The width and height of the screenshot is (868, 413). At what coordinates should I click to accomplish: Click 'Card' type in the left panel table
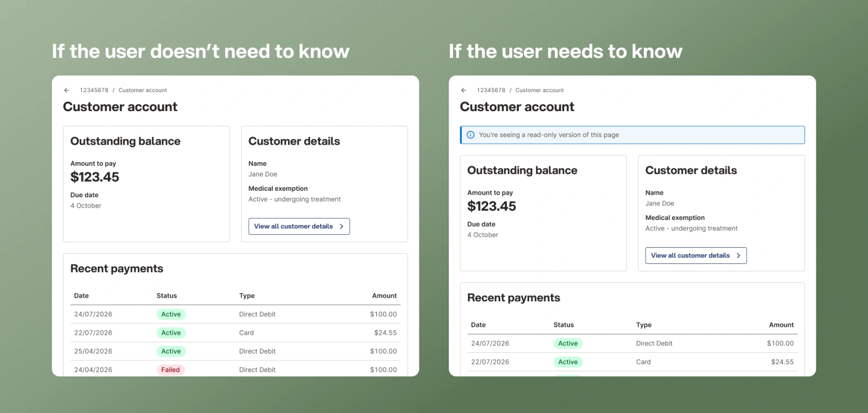[x=246, y=333]
